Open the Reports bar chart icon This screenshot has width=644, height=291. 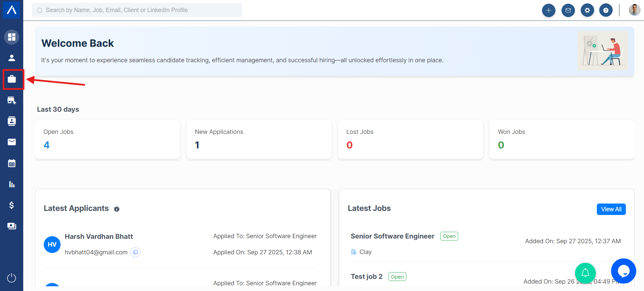point(12,184)
